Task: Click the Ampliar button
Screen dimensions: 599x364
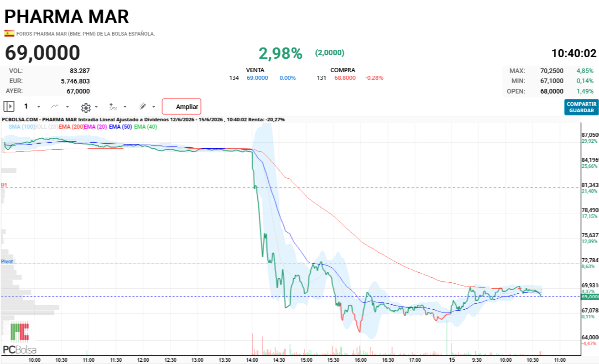Action: pyautogui.click(x=182, y=107)
